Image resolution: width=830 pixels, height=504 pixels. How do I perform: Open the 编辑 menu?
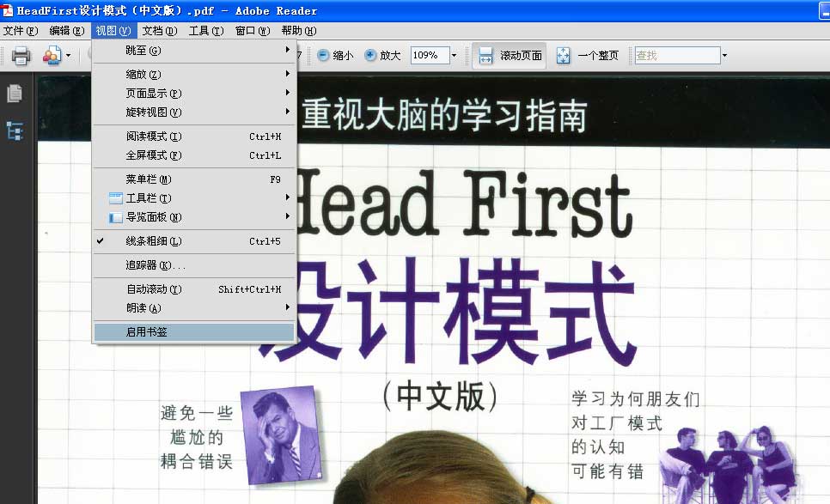coord(67,31)
